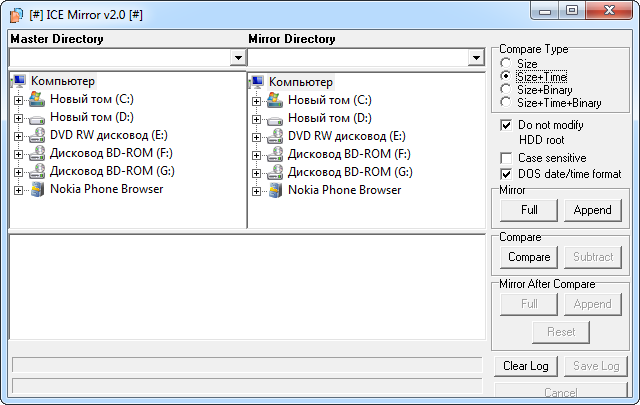Screen dimensions: 640x405
Task: Click the Compare button
Action: tap(529, 257)
